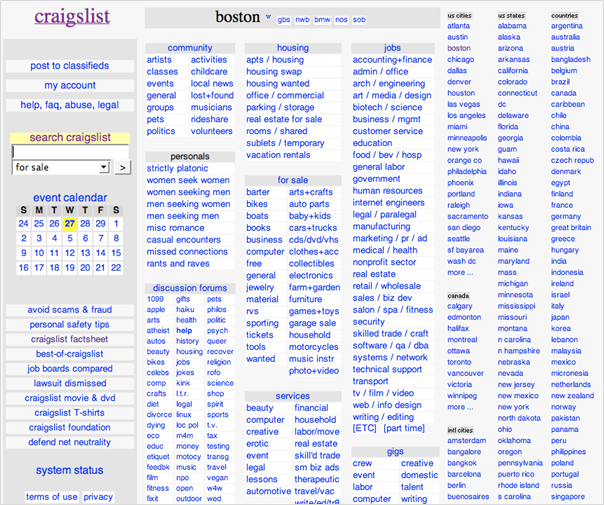Open the event calendar heading link
The width and height of the screenshot is (604, 505).
(70, 198)
